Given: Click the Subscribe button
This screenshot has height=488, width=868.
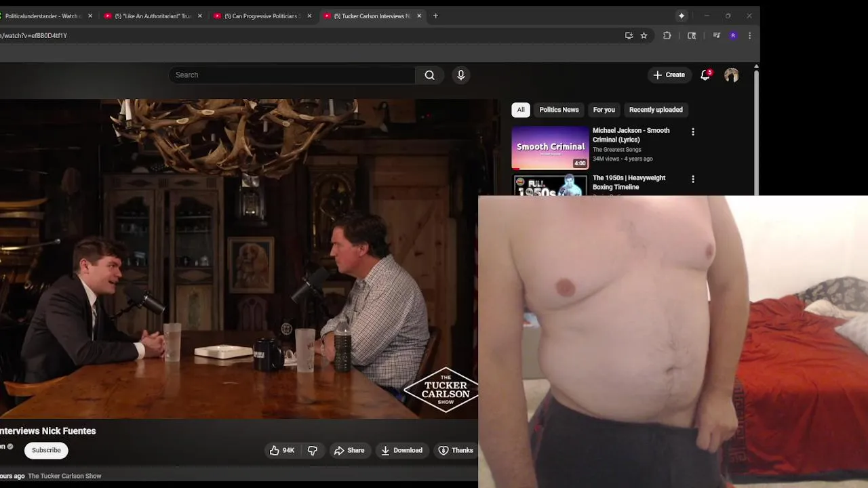Looking at the screenshot, I should click(x=46, y=450).
